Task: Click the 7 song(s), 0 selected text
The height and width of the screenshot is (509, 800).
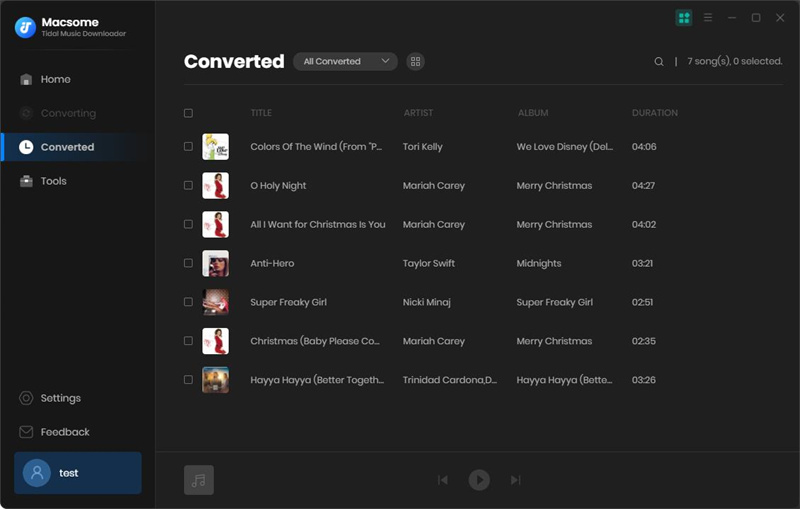Action: tap(735, 61)
